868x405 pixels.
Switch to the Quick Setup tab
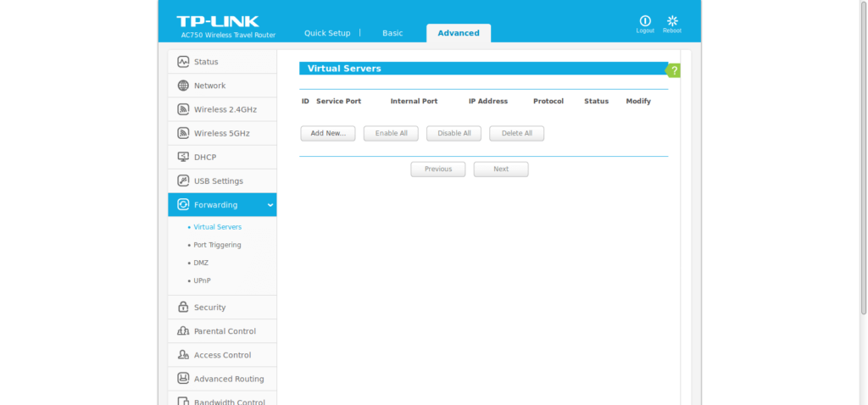click(x=327, y=33)
